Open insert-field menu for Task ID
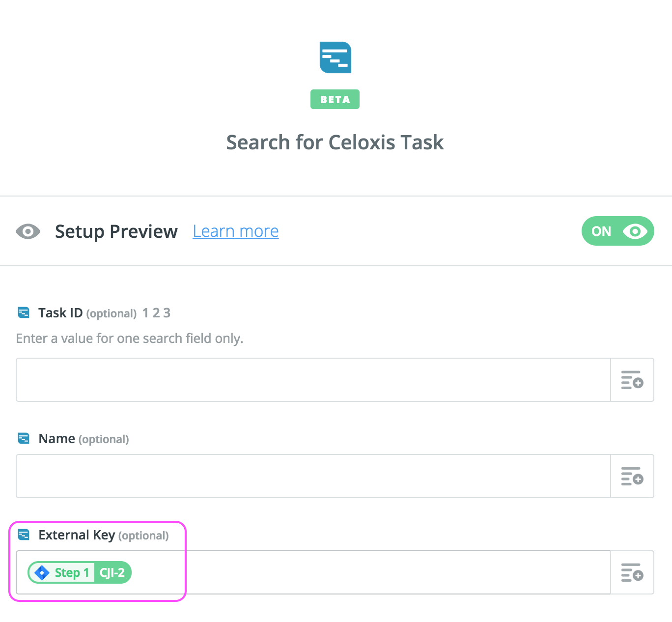672x622 pixels. [632, 380]
